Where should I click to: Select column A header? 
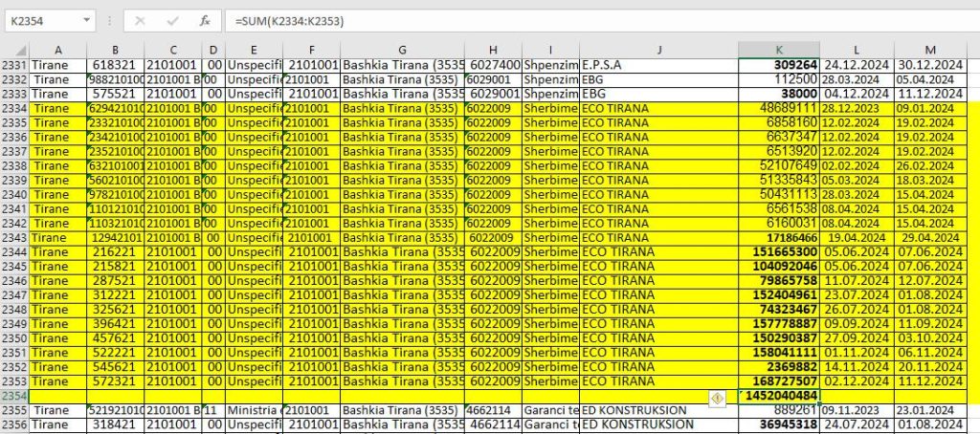coord(58,51)
